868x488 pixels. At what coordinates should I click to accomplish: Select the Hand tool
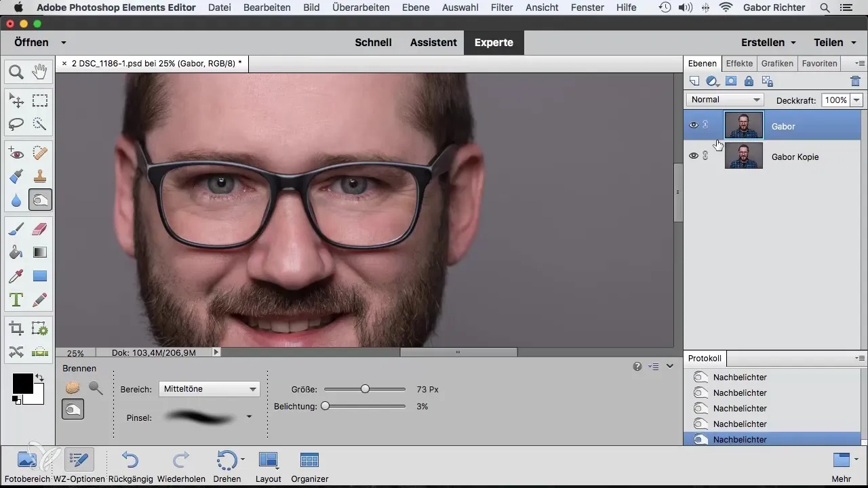point(40,71)
